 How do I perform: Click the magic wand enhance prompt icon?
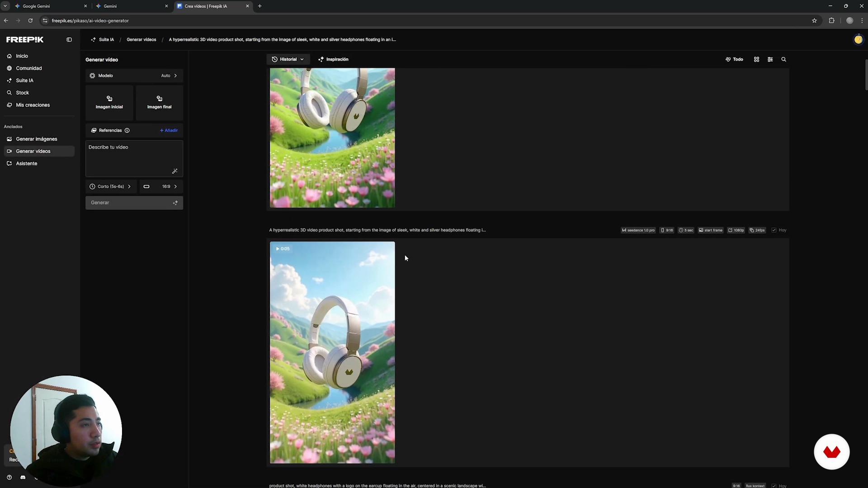tap(175, 171)
